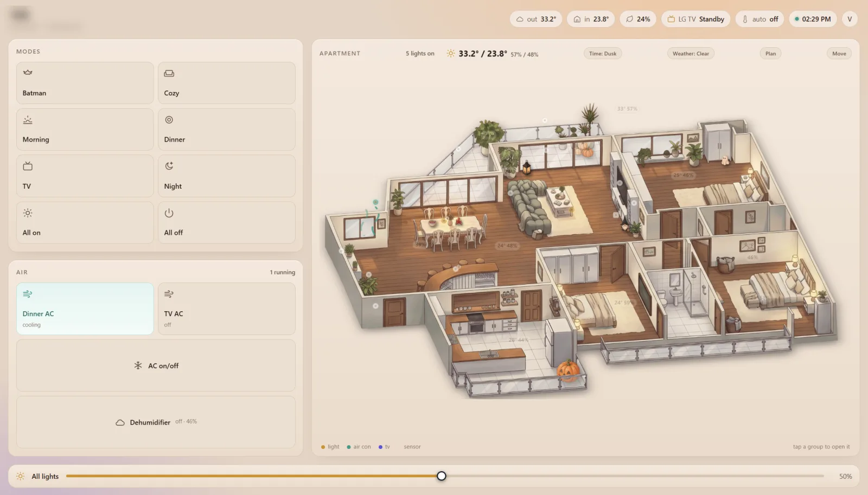Click the AC on/off snowflake icon
The width and height of the screenshot is (868, 495).
click(x=138, y=365)
